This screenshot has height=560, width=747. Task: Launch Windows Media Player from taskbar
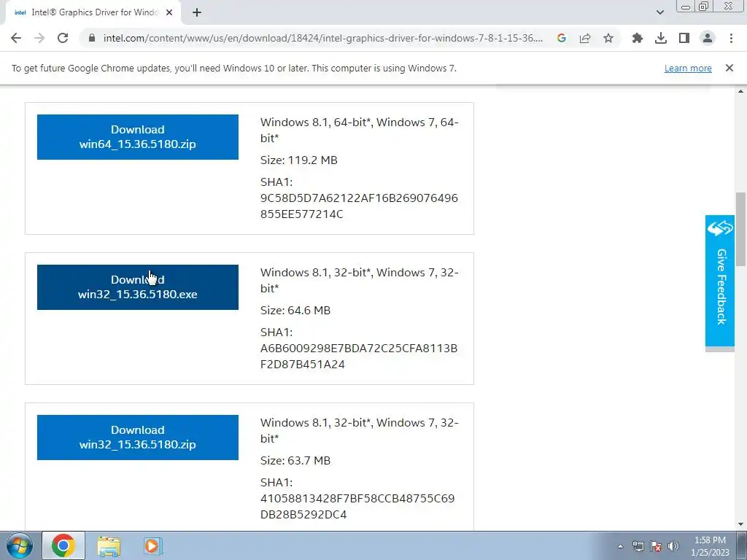152,545
